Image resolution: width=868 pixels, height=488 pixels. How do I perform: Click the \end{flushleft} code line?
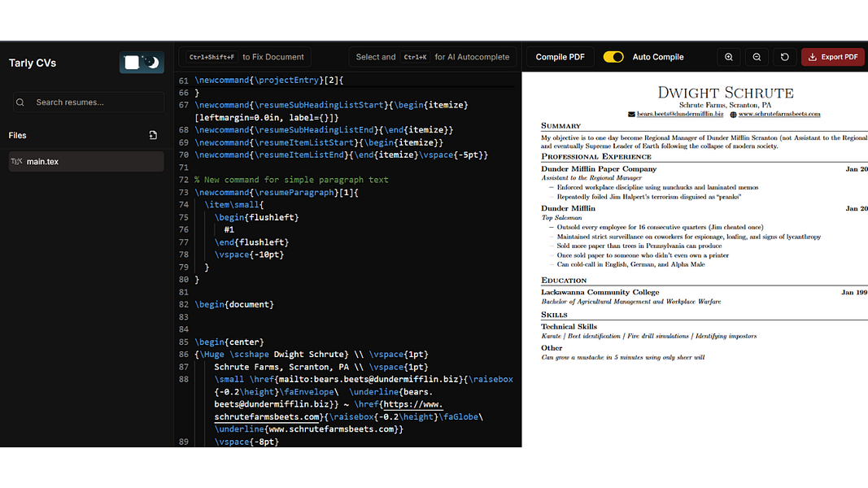(251, 242)
